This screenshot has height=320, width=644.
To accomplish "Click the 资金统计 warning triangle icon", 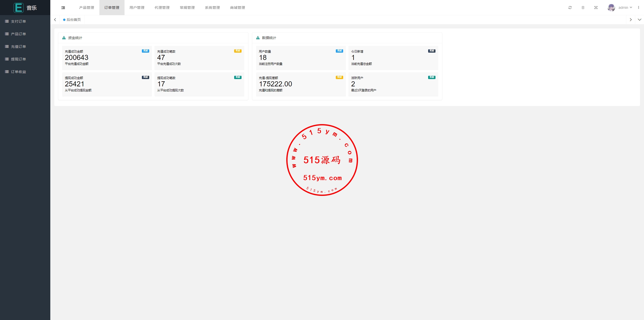I will (64, 38).
